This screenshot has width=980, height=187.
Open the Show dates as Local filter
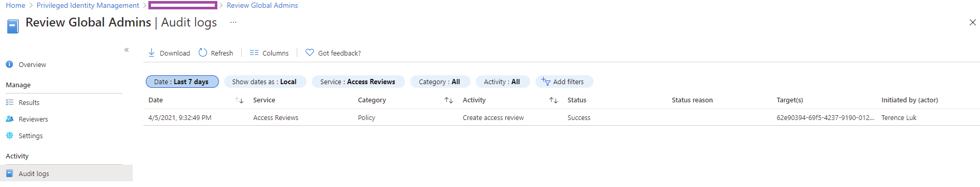coord(265,82)
